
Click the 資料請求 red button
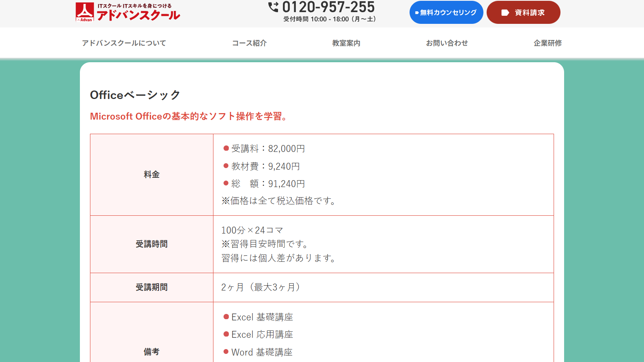click(523, 13)
